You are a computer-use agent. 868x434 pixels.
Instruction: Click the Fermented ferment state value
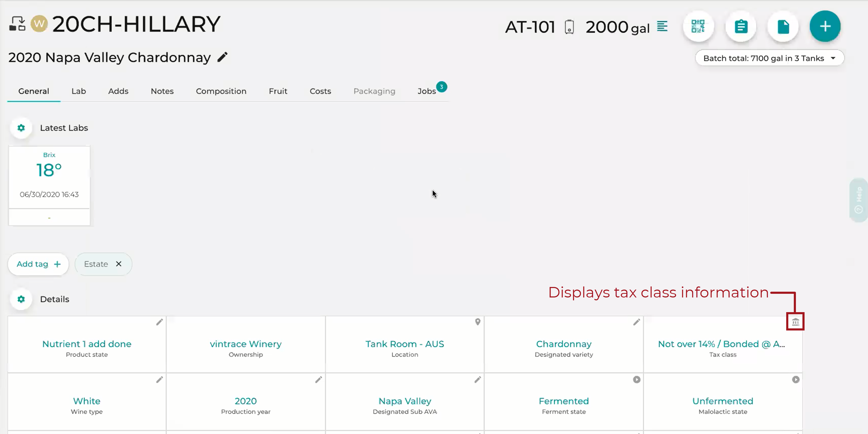[564, 401]
